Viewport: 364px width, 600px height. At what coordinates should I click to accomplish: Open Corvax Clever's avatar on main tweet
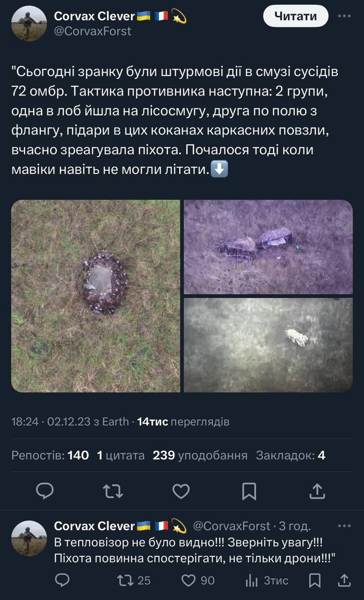[x=29, y=23]
